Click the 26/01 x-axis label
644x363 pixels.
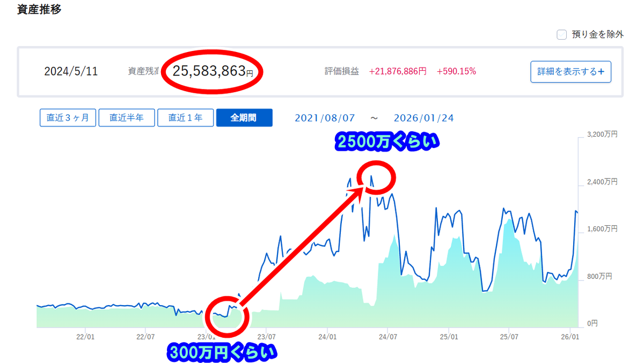point(569,337)
